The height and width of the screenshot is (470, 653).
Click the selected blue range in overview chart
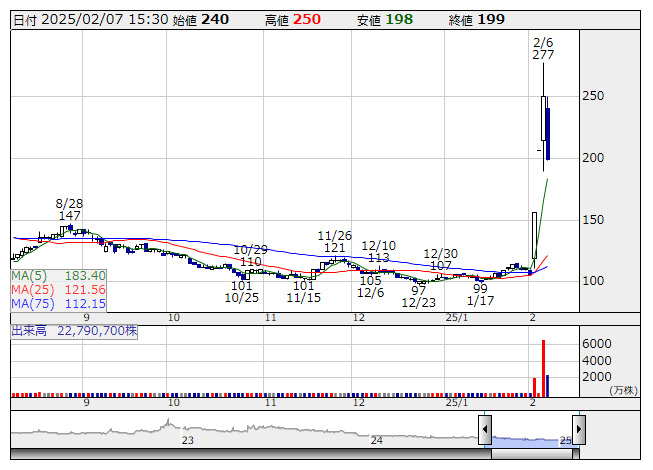531,440
